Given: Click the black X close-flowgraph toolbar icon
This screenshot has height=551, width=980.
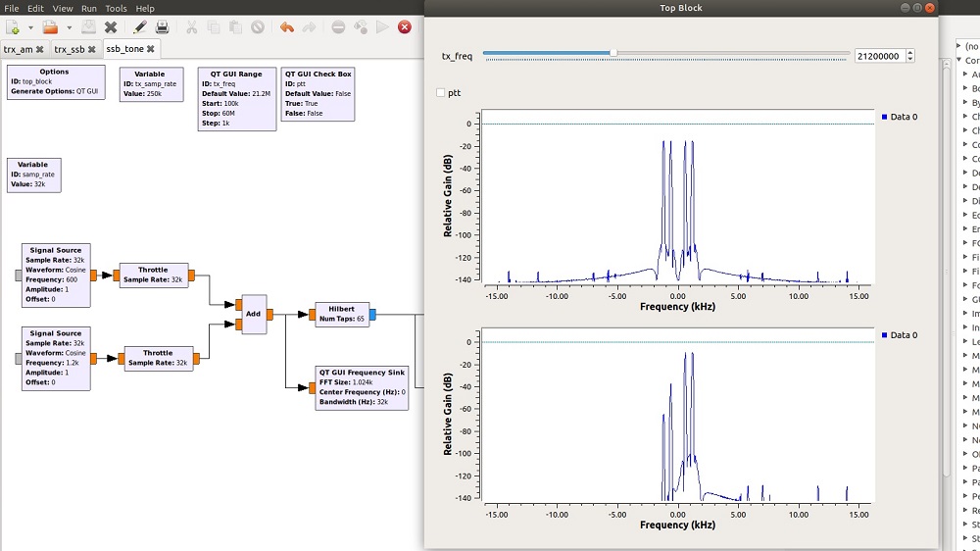Looking at the screenshot, I should pos(111,27).
